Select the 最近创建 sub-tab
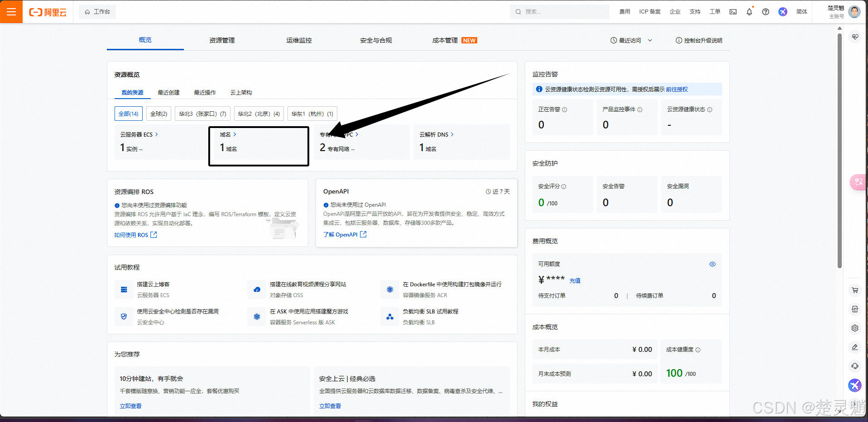Viewport: 868px width, 422px height. pyautogui.click(x=168, y=92)
